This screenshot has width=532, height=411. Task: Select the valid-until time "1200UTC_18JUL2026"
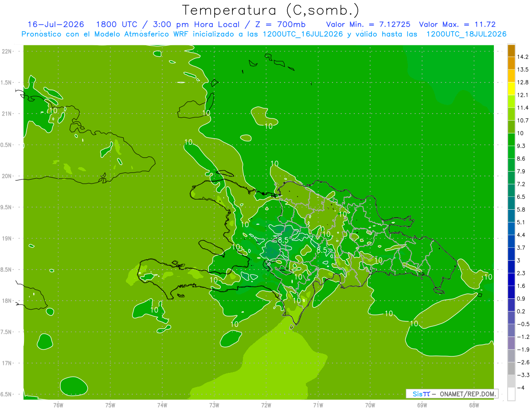coord(466,34)
